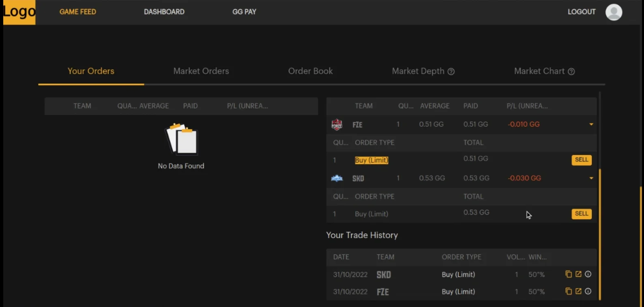Open the SKD trade in external view

578,274
